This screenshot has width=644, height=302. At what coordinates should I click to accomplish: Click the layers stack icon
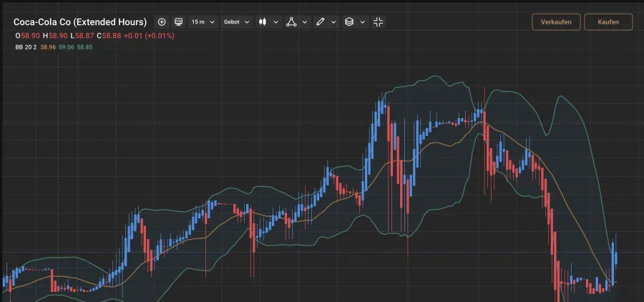click(x=349, y=22)
